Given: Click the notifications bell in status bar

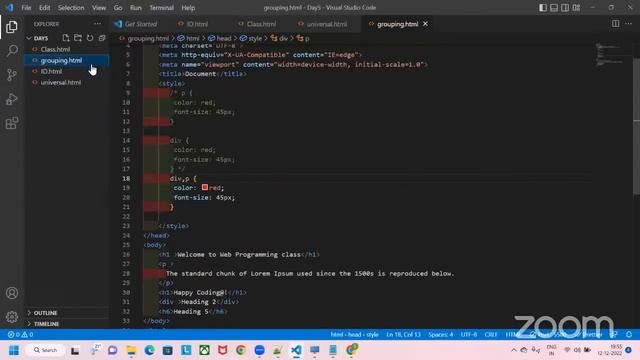Looking at the screenshot, I should [629, 334].
